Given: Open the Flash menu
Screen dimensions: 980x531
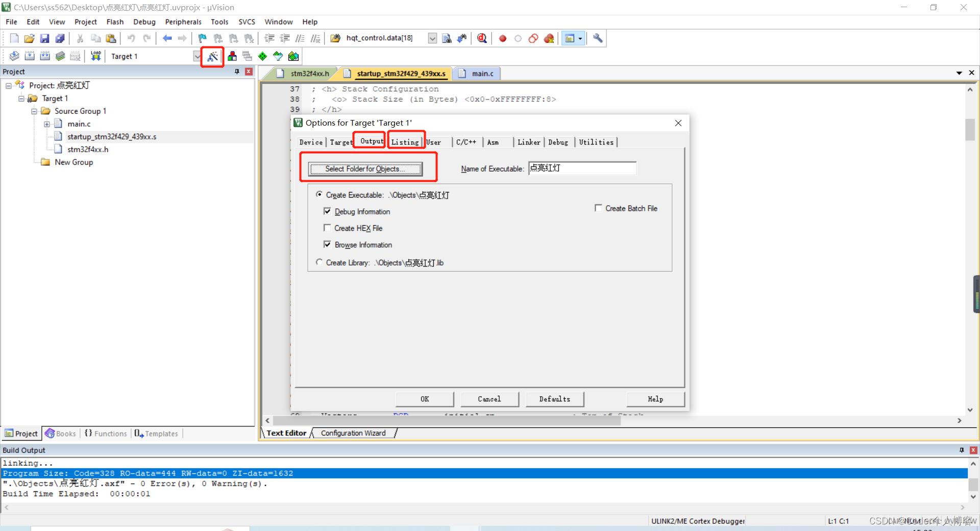Looking at the screenshot, I should point(115,22).
